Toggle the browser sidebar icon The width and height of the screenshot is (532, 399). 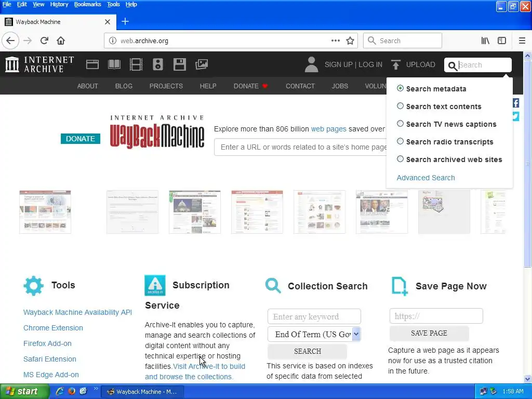[x=502, y=41]
